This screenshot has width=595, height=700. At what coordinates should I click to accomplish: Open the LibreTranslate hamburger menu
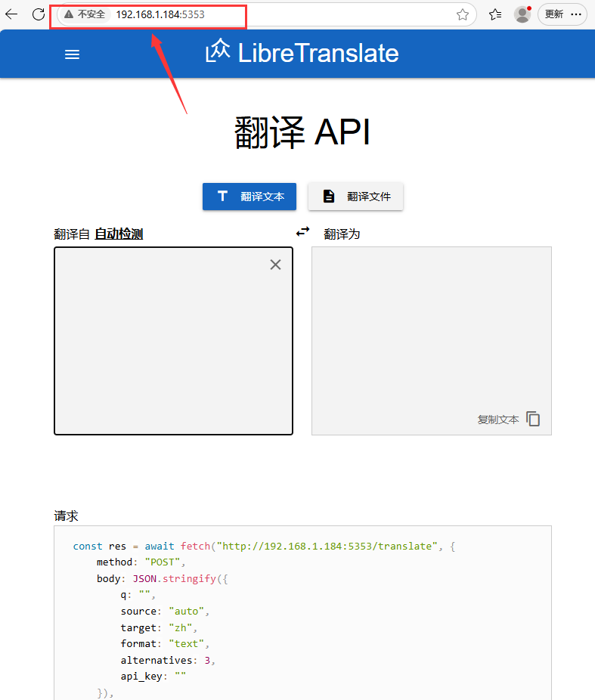coord(73,54)
